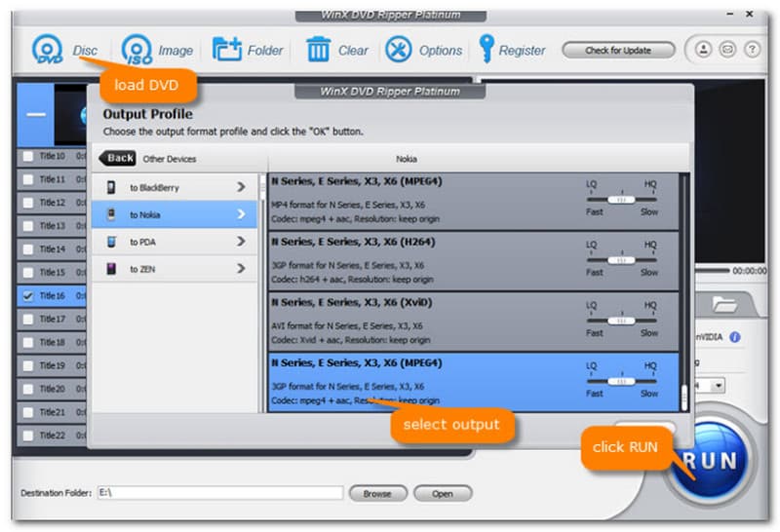The height and width of the screenshot is (532, 780).
Task: Choose first N Series MPEG4 MP4 profile
Action: [473, 201]
